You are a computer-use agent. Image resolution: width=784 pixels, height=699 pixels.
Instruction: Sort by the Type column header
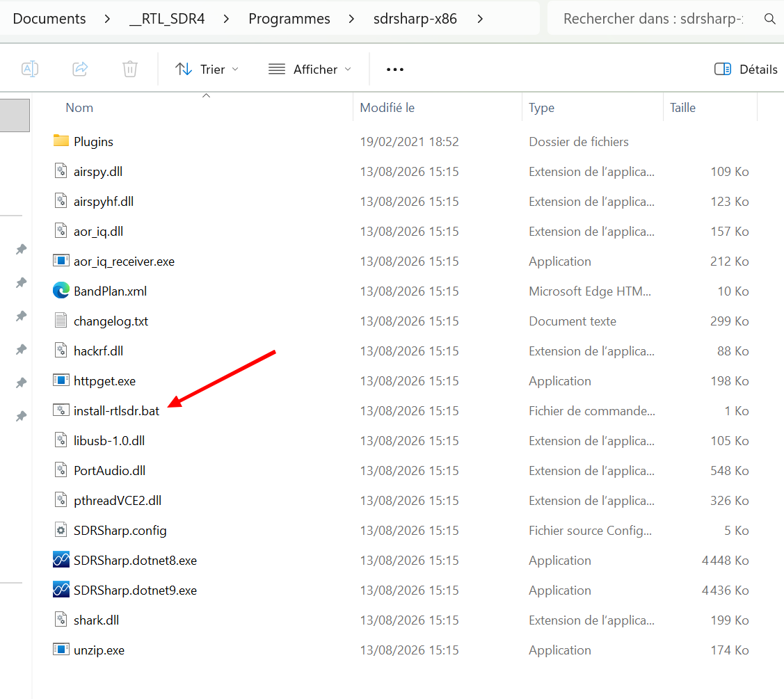(x=541, y=108)
